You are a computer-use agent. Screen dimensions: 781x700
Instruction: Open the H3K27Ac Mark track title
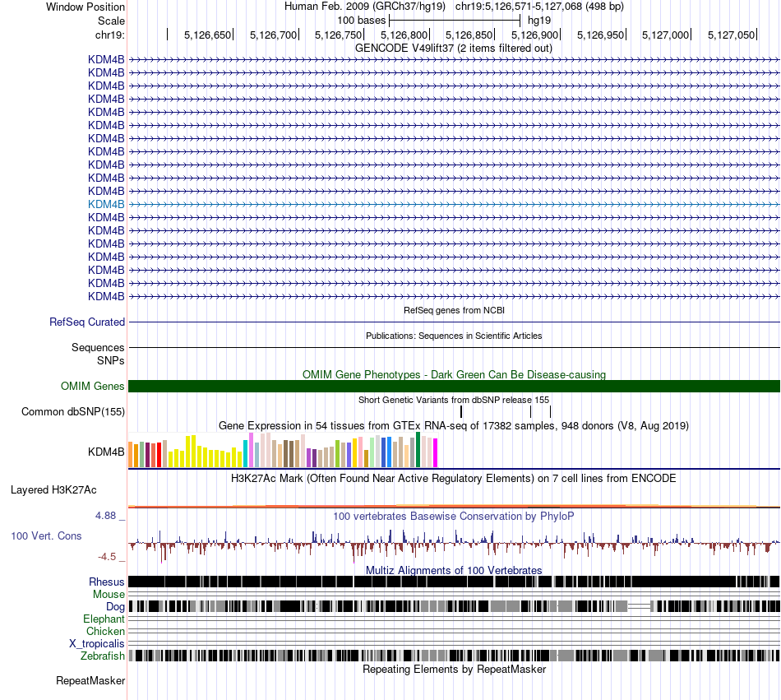click(x=454, y=478)
